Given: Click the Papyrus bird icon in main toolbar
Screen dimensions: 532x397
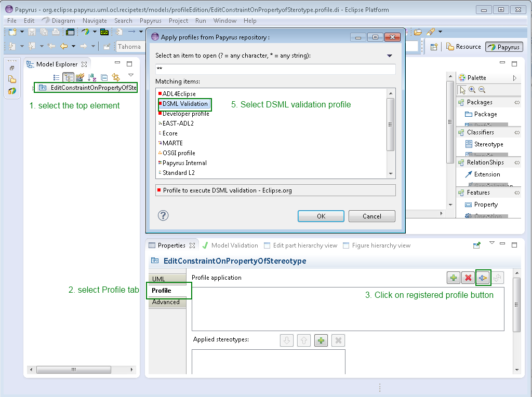Looking at the screenshot, I should pyautogui.click(x=85, y=32).
